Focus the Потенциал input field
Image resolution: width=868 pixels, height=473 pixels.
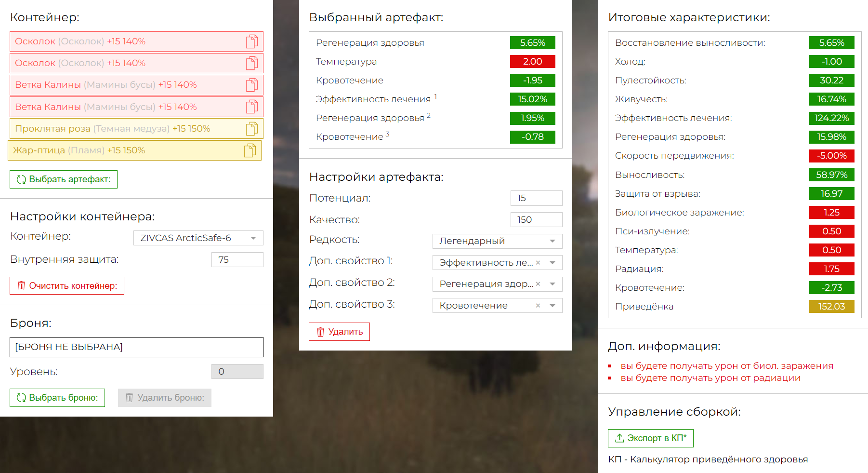click(536, 198)
